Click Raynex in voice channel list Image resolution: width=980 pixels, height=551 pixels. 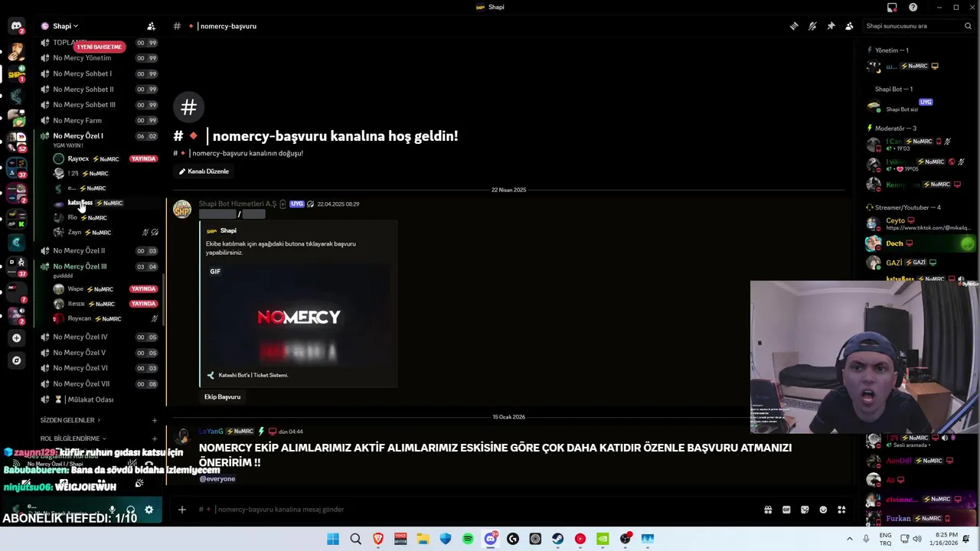78,158
